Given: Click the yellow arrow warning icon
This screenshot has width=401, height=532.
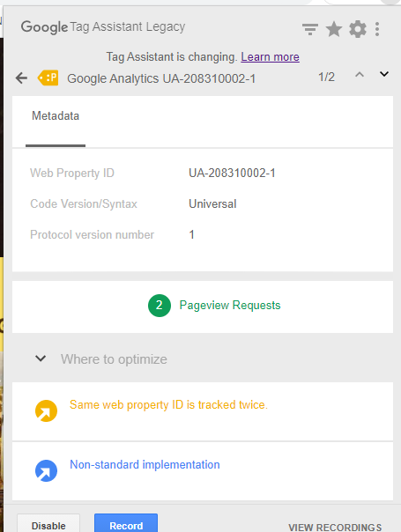Looking at the screenshot, I should coord(46,410).
